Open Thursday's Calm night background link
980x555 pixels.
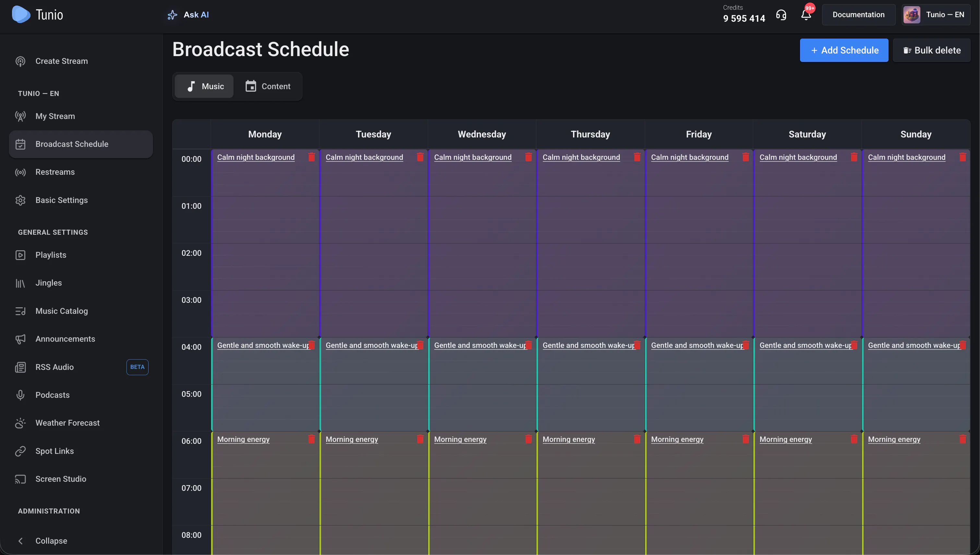click(x=581, y=157)
